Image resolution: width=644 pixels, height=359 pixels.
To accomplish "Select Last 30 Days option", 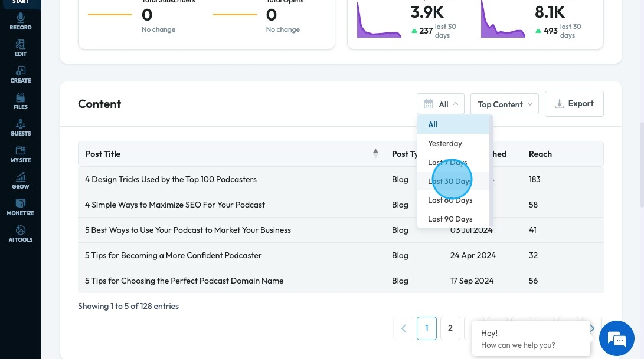I will 450,181.
